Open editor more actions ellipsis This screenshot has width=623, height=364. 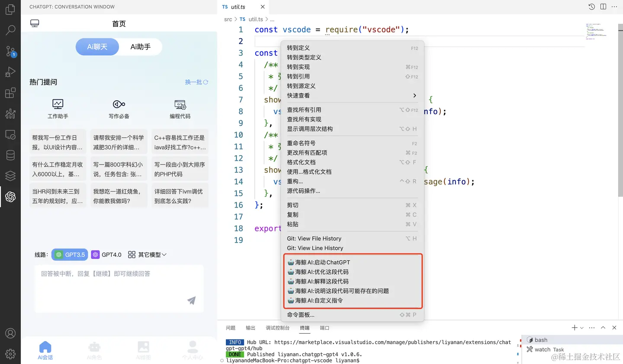(x=614, y=6)
